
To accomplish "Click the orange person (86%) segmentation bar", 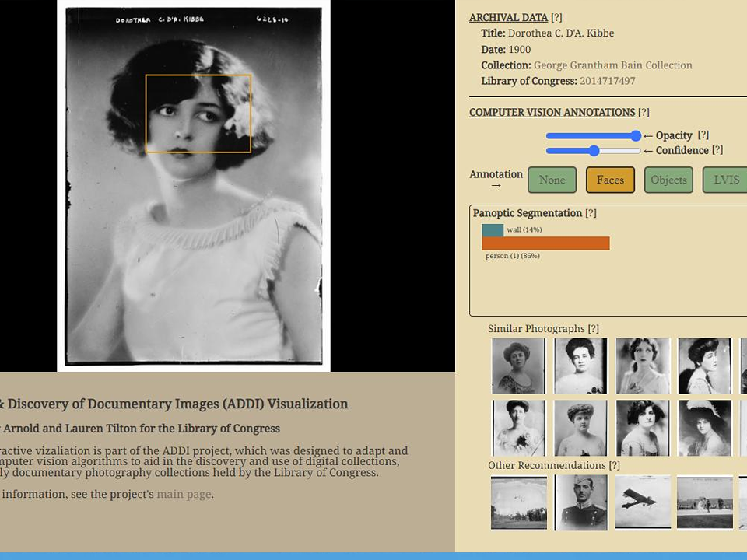I will click(x=545, y=243).
